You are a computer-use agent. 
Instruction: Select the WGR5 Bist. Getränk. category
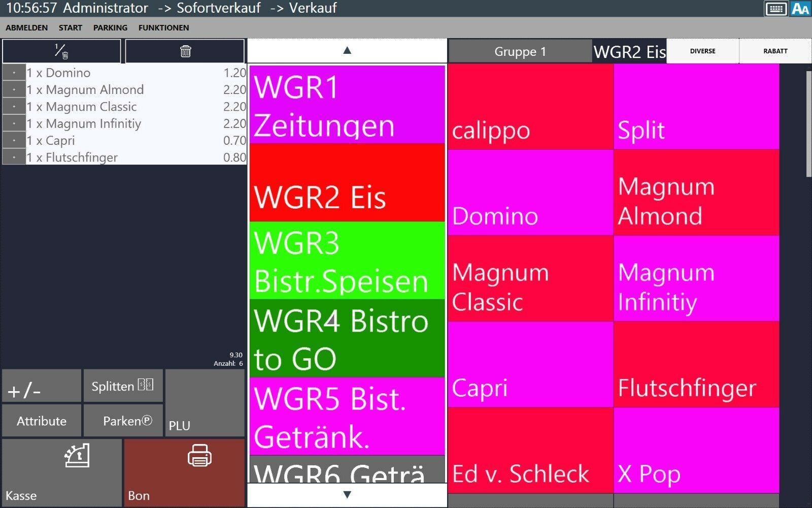coord(347,416)
